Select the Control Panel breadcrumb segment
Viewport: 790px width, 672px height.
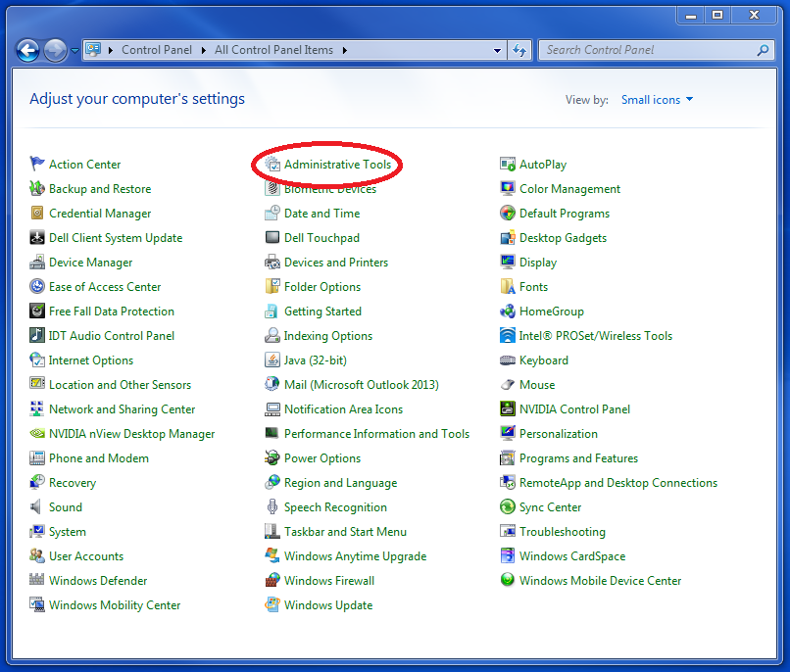157,50
